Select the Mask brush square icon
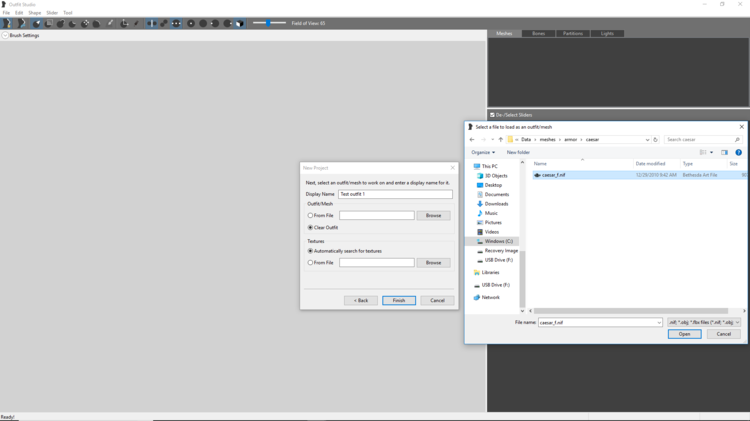The height and width of the screenshot is (421, 750). 48,23
